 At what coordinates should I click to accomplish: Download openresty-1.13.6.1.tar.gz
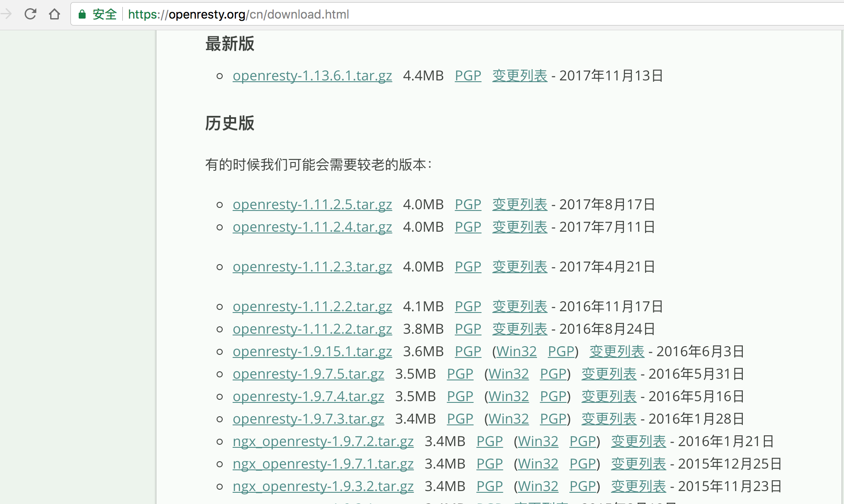[x=312, y=76]
